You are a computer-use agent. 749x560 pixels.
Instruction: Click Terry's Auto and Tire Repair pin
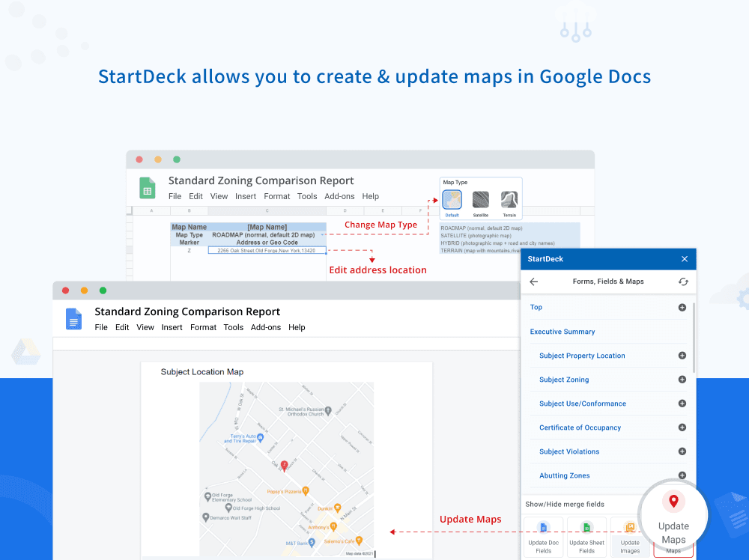point(261,436)
